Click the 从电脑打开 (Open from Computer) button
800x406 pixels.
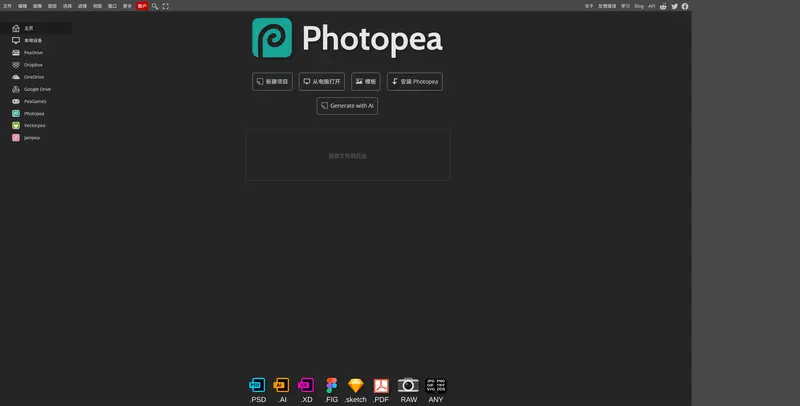[x=322, y=82]
